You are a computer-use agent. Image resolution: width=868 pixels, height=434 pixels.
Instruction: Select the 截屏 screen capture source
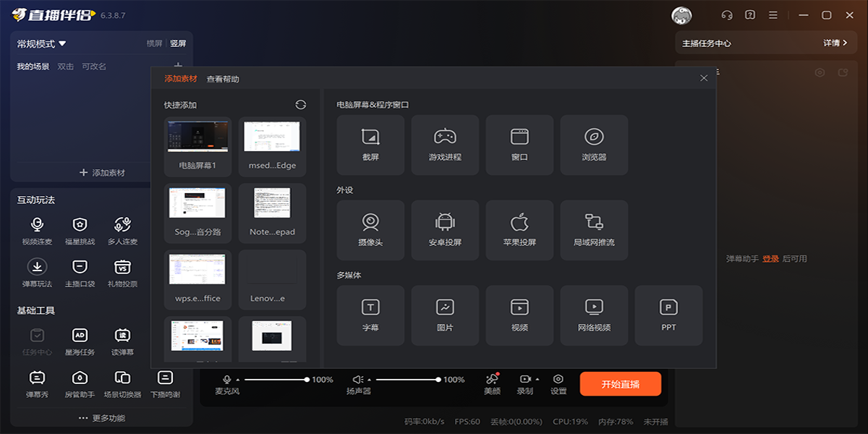point(370,145)
